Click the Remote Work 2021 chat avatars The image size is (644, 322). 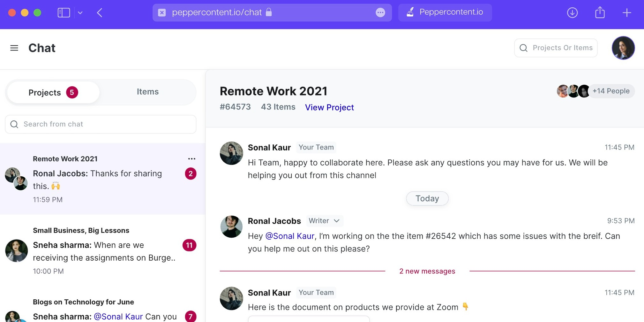click(x=16, y=179)
